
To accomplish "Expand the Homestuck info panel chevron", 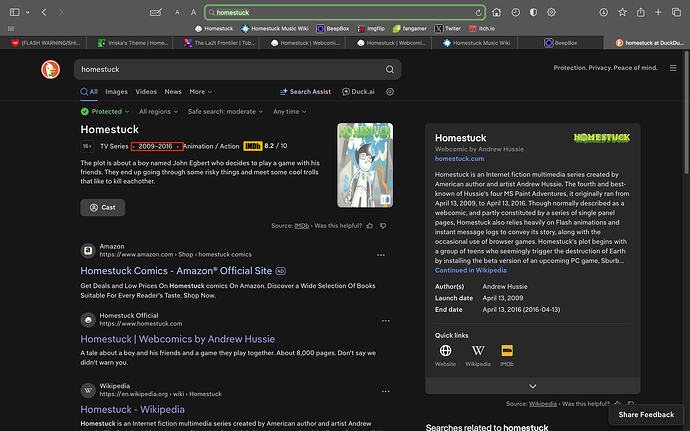I will point(532,386).
